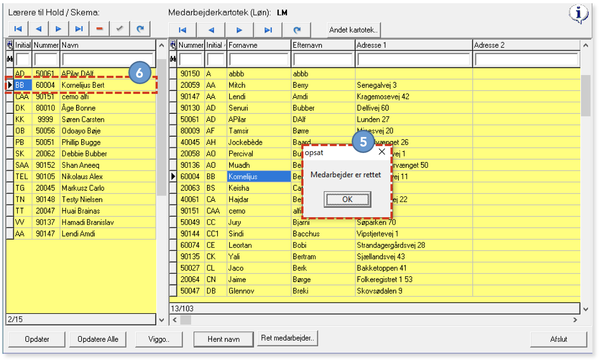Click the Hent navn button
Viewport: 604px width, 364px height.
click(x=224, y=339)
